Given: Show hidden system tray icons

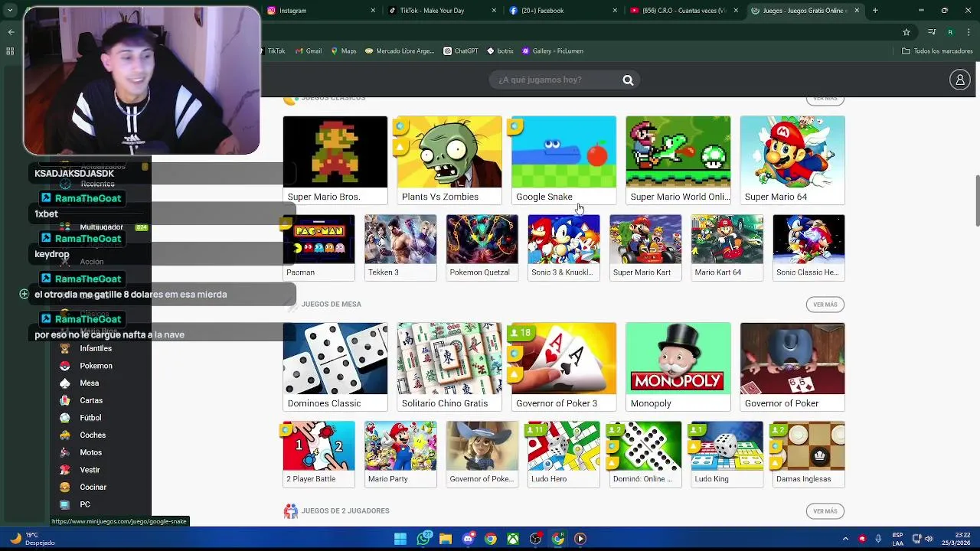Looking at the screenshot, I should pos(845,539).
